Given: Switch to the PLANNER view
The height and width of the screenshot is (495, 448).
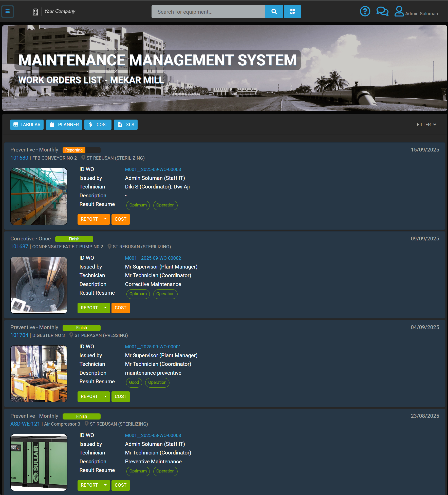Looking at the screenshot, I should [x=64, y=125].
